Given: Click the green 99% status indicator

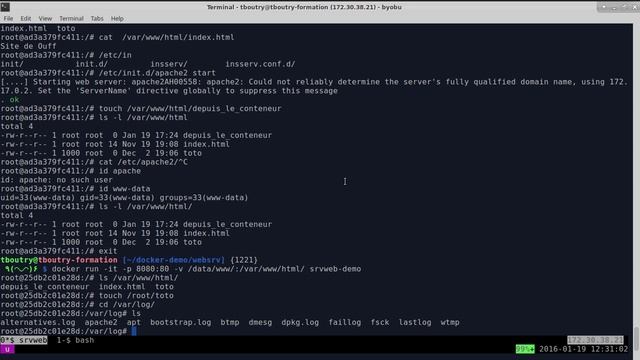Looking at the screenshot, I should click(524, 349).
